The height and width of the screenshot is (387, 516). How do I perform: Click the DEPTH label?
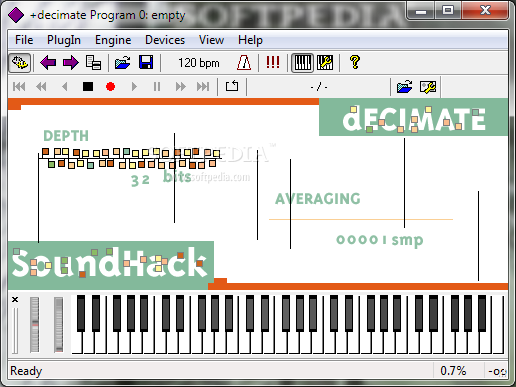[66, 136]
